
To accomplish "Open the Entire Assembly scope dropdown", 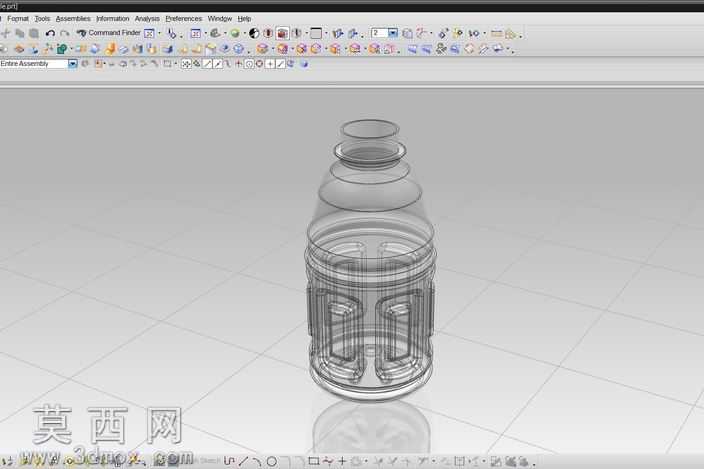I will click(x=72, y=64).
